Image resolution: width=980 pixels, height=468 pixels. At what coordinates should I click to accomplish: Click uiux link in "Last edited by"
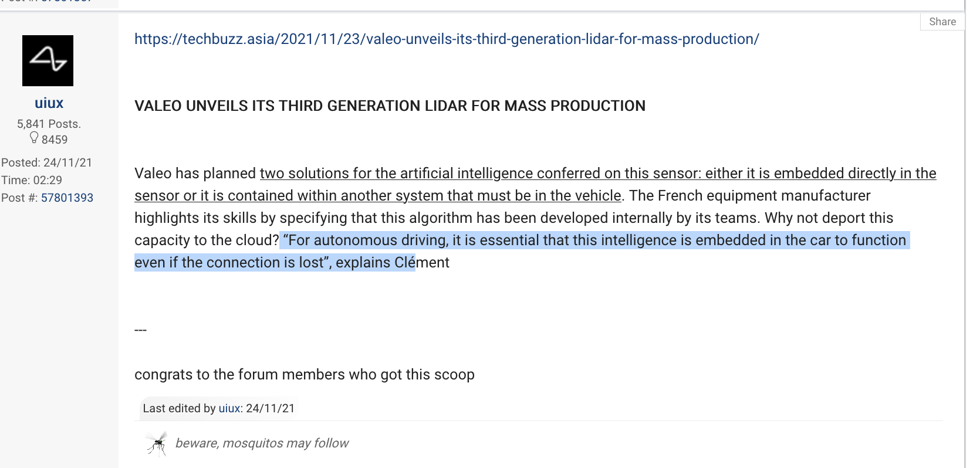coord(229,408)
